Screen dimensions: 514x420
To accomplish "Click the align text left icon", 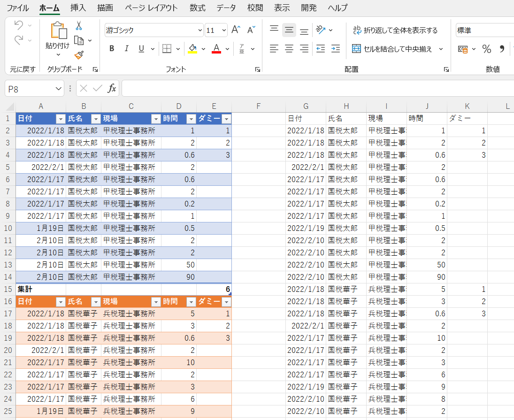I will (274, 48).
